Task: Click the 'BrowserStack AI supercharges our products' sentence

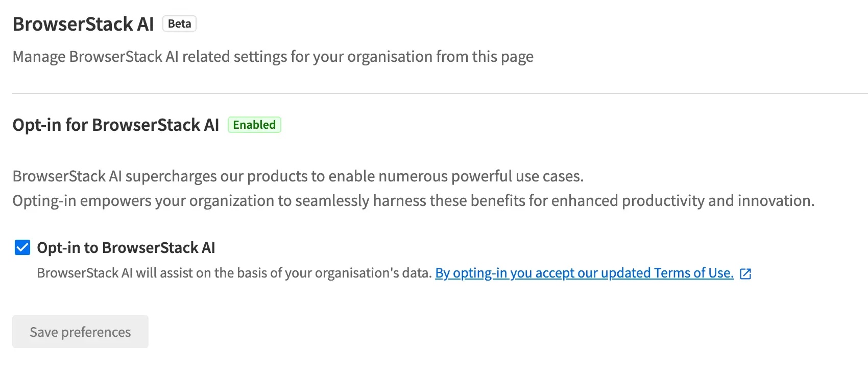Action: point(298,176)
